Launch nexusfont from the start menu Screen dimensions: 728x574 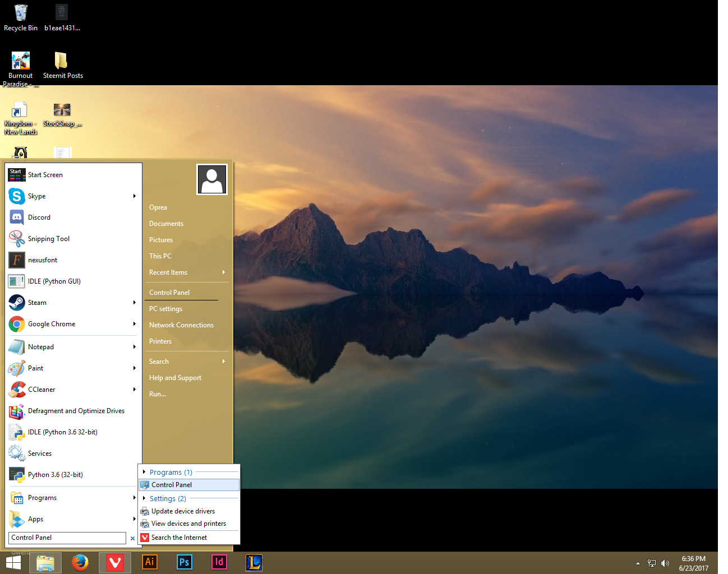tap(73, 260)
